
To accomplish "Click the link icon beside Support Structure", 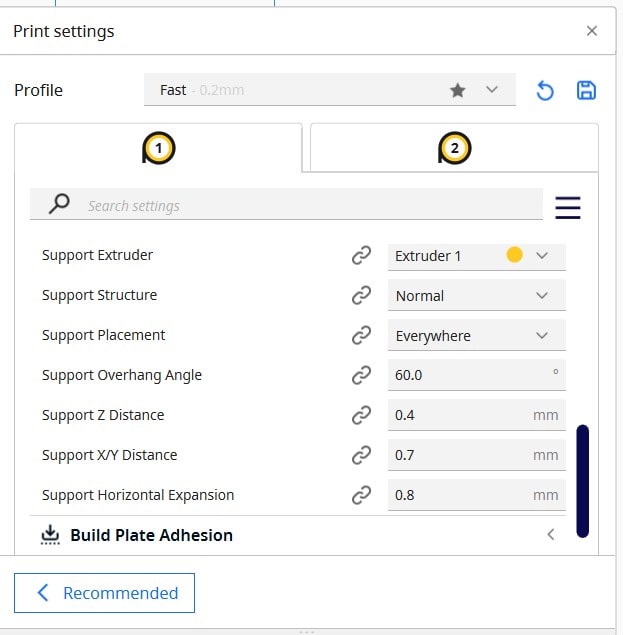I will tap(361, 296).
